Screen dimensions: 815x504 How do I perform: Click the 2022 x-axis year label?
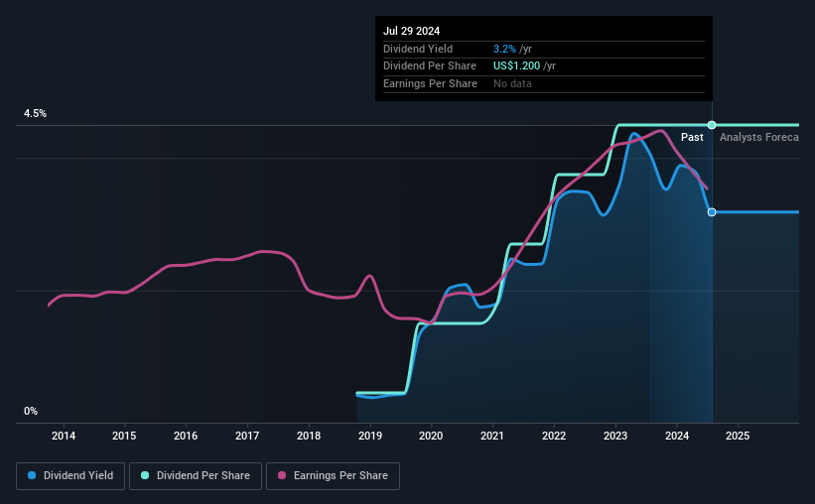click(x=554, y=436)
